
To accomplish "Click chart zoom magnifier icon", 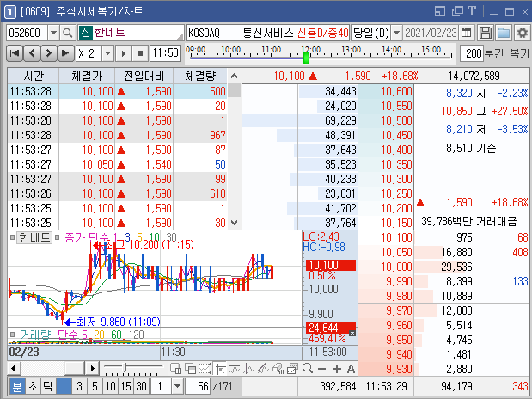I will (x=308, y=368).
